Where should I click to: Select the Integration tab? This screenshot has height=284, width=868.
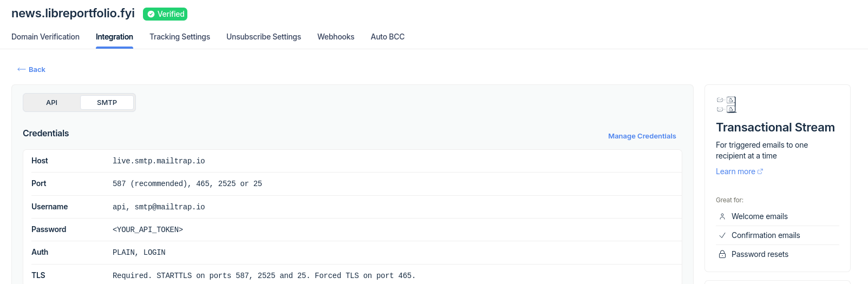click(x=114, y=37)
